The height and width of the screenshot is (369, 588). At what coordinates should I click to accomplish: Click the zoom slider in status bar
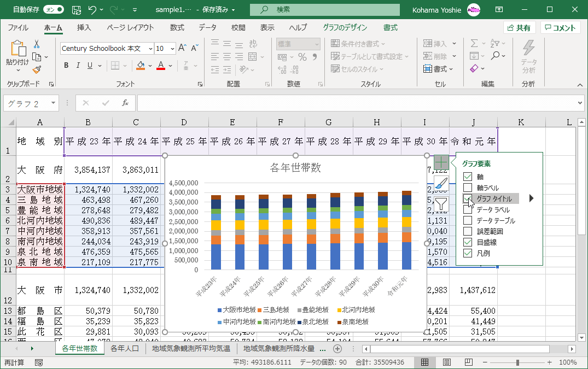coord(517,362)
